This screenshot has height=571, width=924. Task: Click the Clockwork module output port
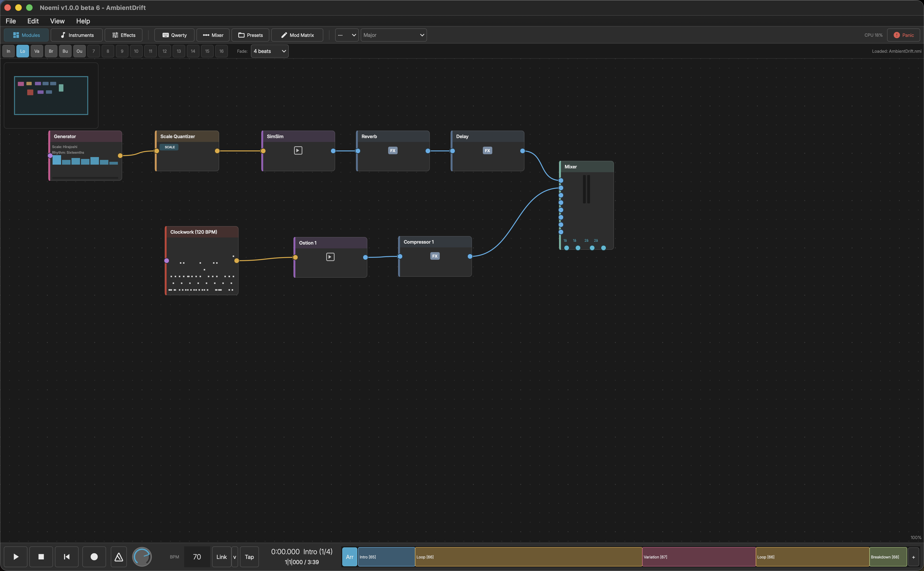coord(236,261)
